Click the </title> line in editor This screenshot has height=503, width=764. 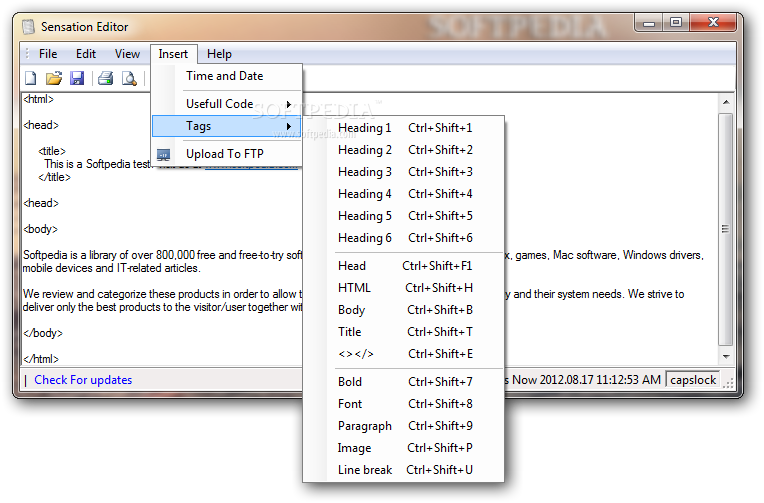[x=54, y=177]
